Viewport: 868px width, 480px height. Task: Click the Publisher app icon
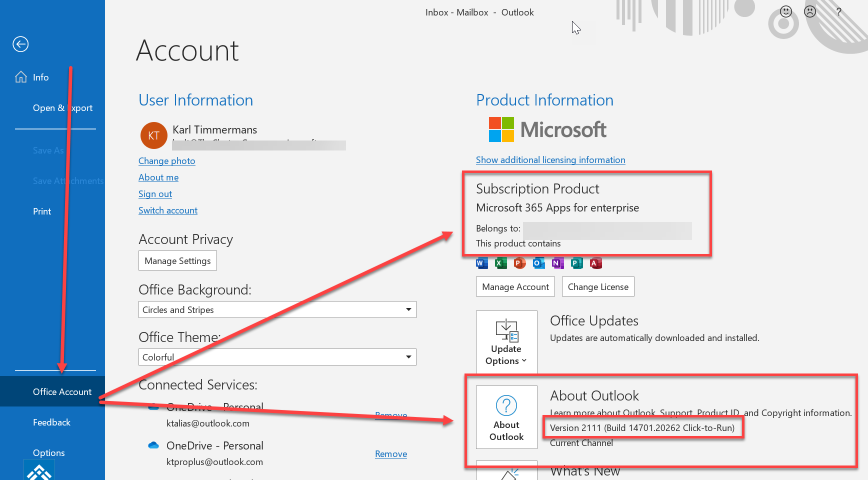(x=576, y=263)
